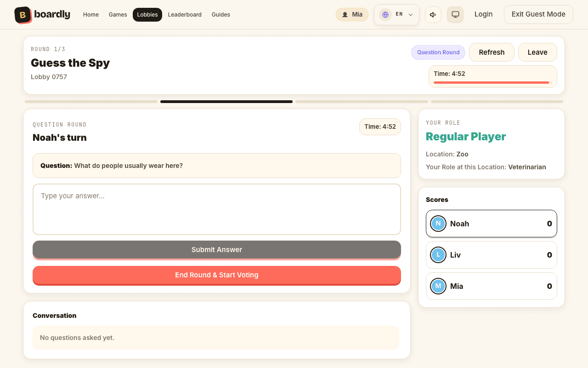Refresh the lobby
This screenshot has height=368, width=588.
[492, 52]
